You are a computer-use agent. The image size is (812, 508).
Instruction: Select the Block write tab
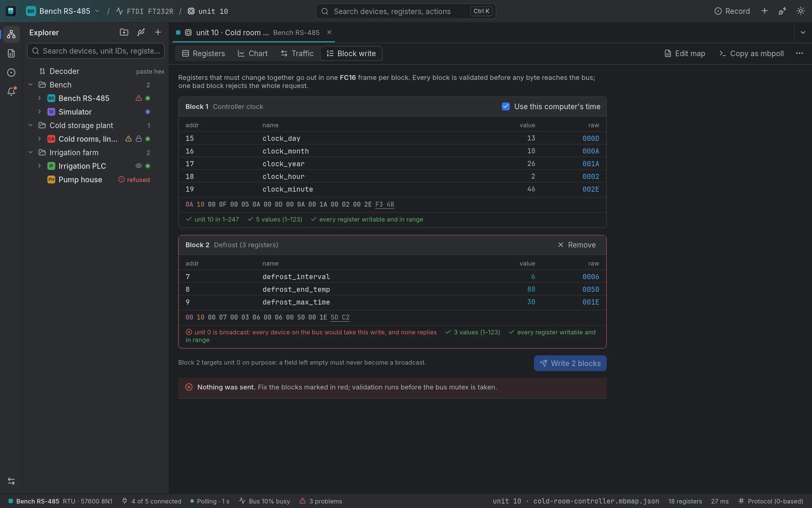click(x=351, y=53)
